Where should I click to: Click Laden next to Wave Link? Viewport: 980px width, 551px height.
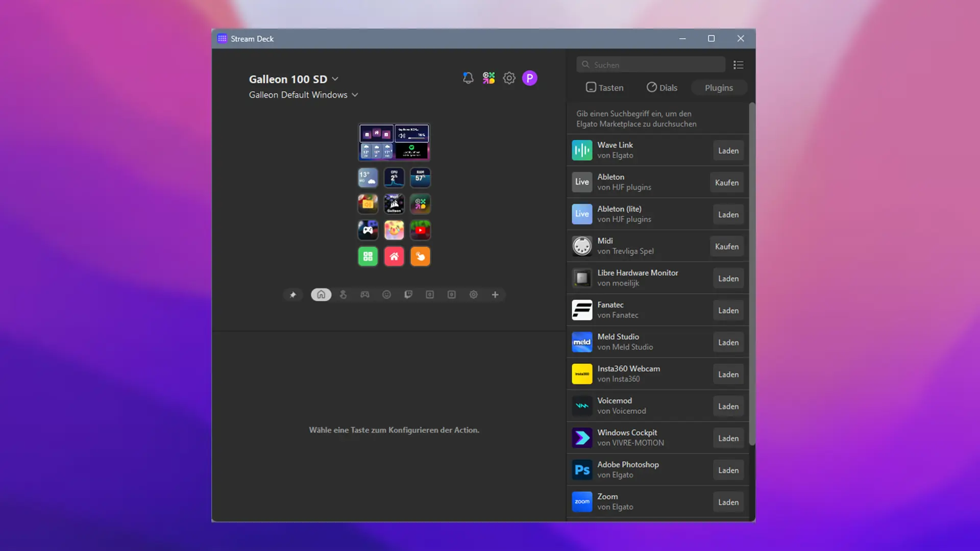pyautogui.click(x=728, y=150)
